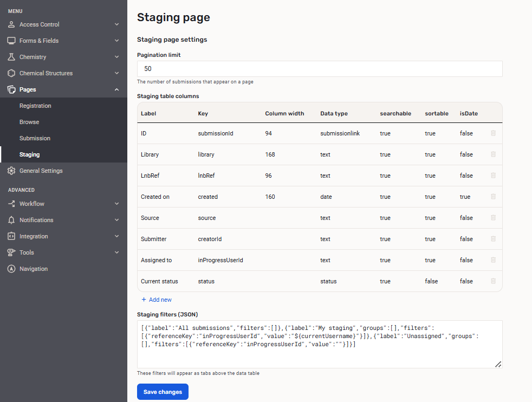The image size is (532, 402).
Task: Click the Notifications bell icon
Action: pos(11,220)
